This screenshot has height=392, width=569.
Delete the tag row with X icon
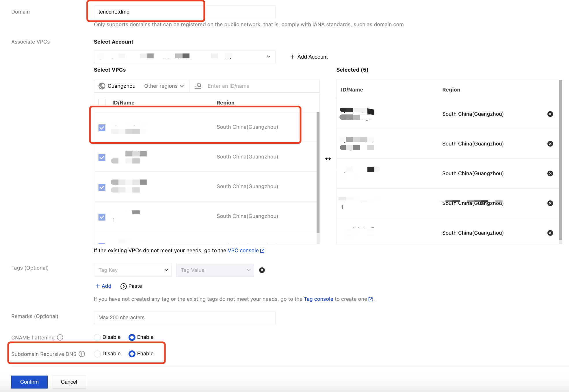(262, 270)
